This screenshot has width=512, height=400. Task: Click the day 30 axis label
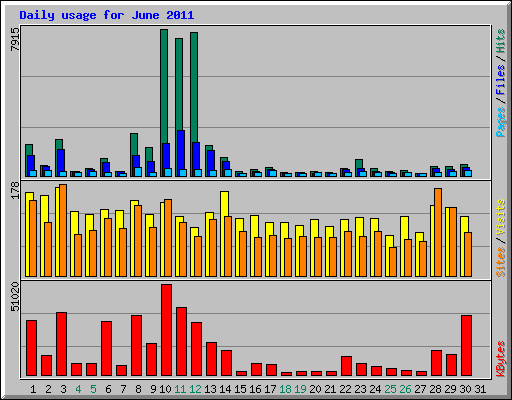point(465,389)
